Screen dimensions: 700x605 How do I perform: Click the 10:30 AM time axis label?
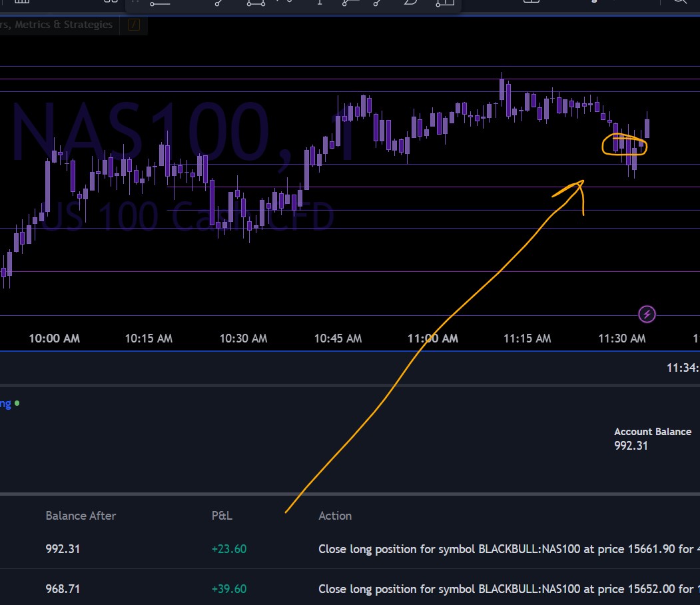click(x=243, y=338)
